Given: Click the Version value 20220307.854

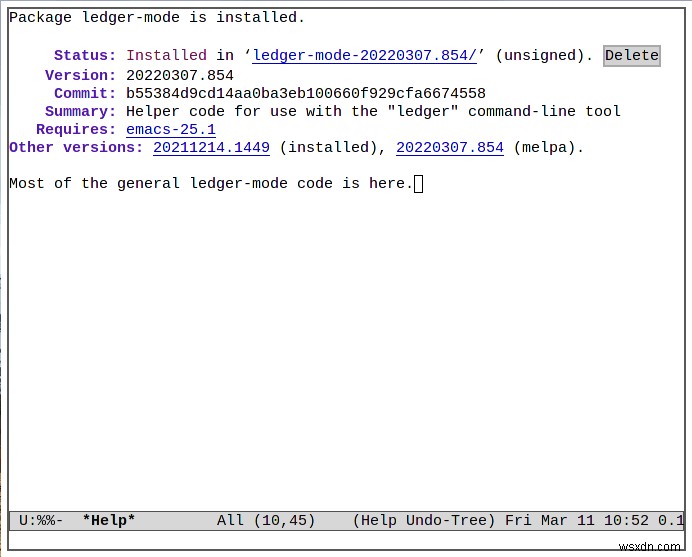Looking at the screenshot, I should tap(180, 75).
